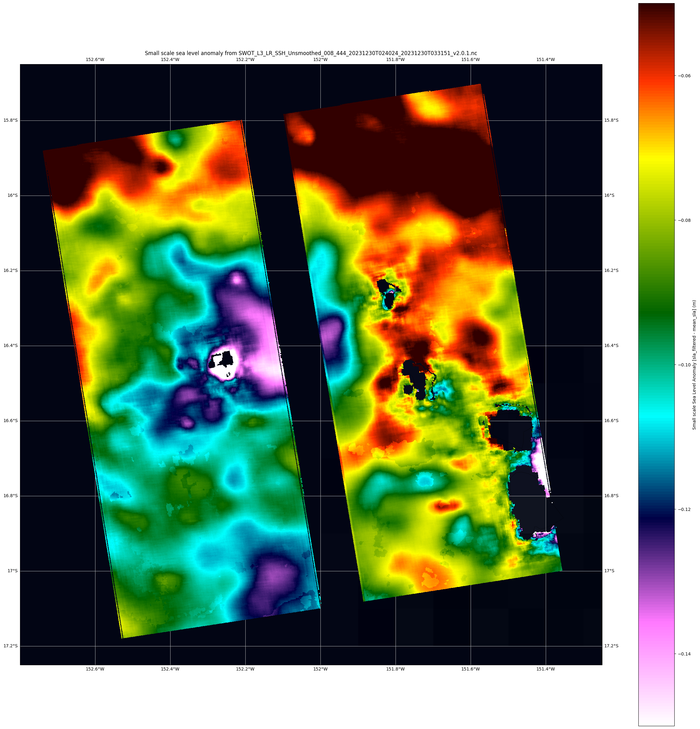Image resolution: width=700 pixels, height=729 pixels.
Task: Click the 16.4°S label on left axis
Action: [10, 345]
